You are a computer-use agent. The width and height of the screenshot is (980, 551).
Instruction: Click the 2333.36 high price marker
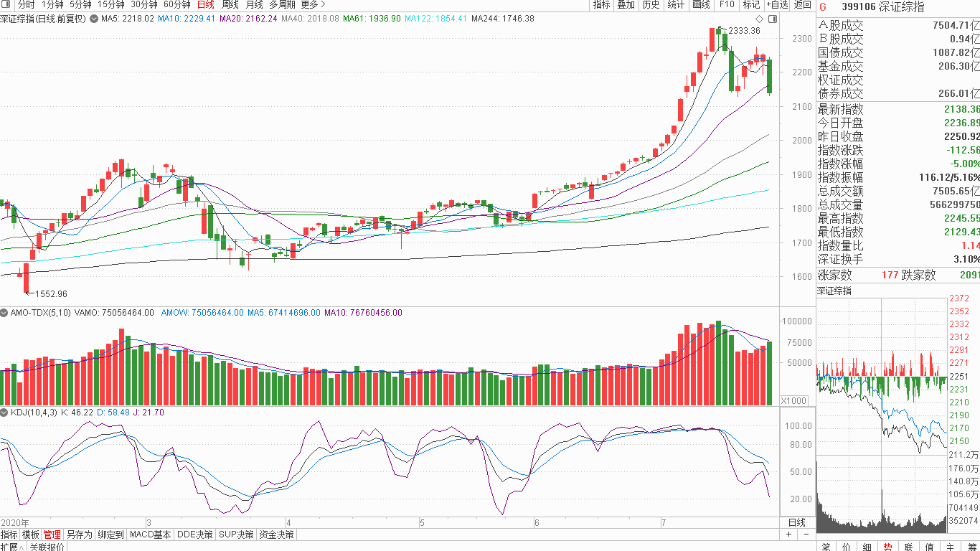pos(745,30)
